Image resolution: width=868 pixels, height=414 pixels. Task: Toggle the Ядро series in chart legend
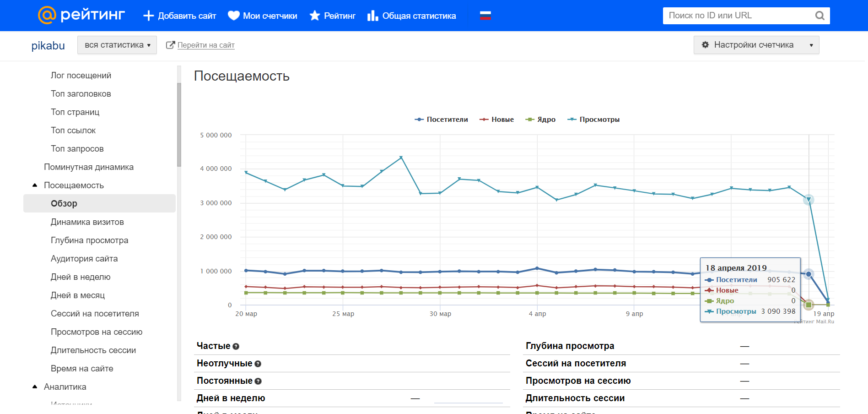(x=540, y=120)
